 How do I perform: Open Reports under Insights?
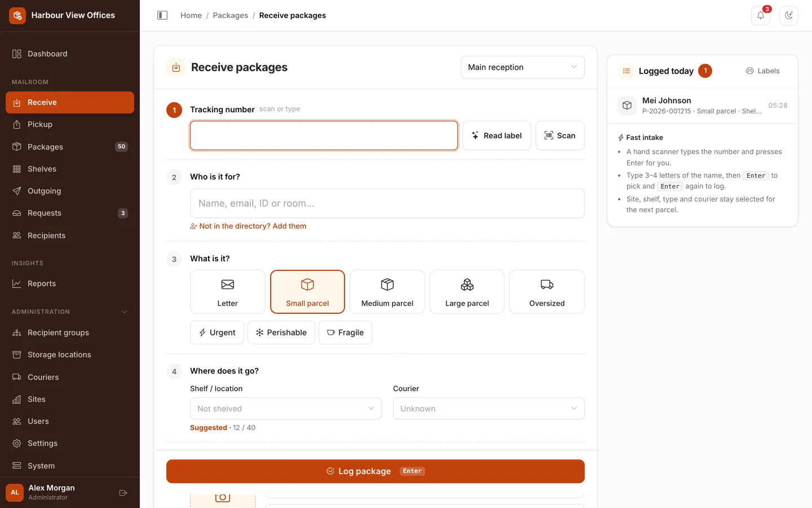[x=70, y=283]
